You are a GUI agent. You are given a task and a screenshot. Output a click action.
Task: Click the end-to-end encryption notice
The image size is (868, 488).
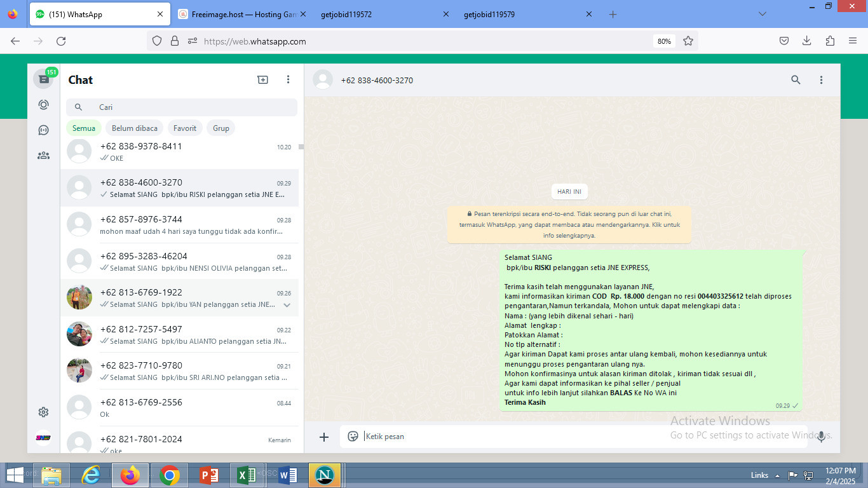(x=569, y=224)
